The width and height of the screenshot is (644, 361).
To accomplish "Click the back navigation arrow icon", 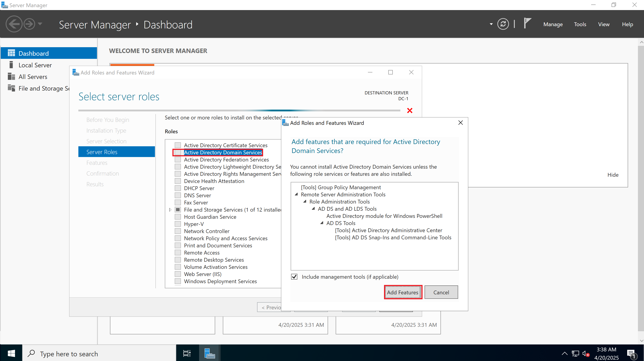I will 14,24.
